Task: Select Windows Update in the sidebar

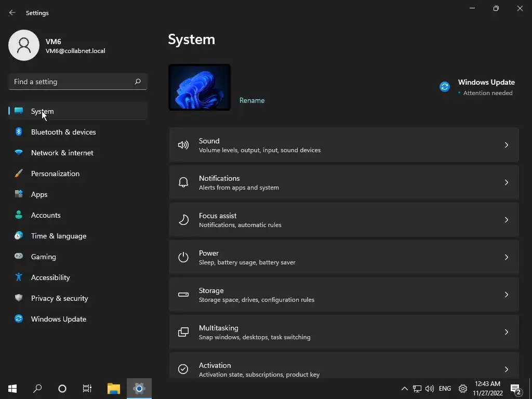Action: (58, 319)
